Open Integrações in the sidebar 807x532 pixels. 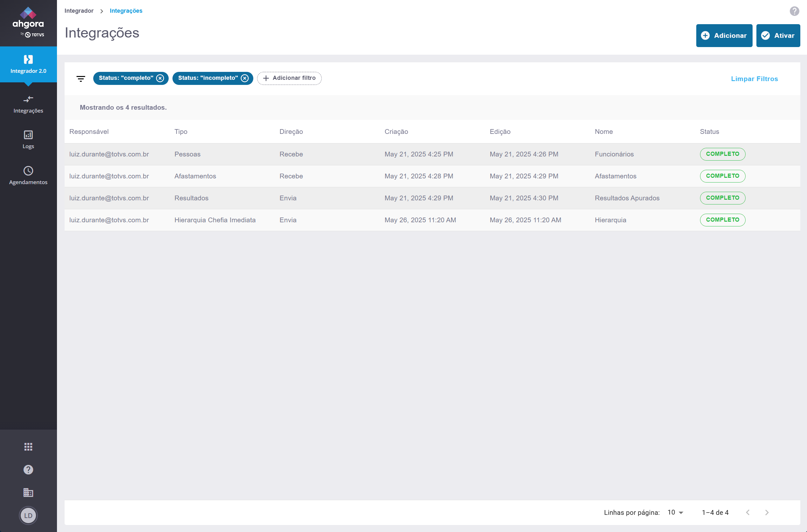(x=28, y=104)
